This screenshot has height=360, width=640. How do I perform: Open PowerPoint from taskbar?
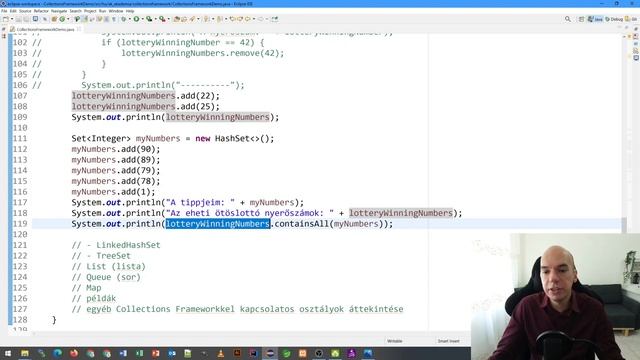tap(156, 353)
